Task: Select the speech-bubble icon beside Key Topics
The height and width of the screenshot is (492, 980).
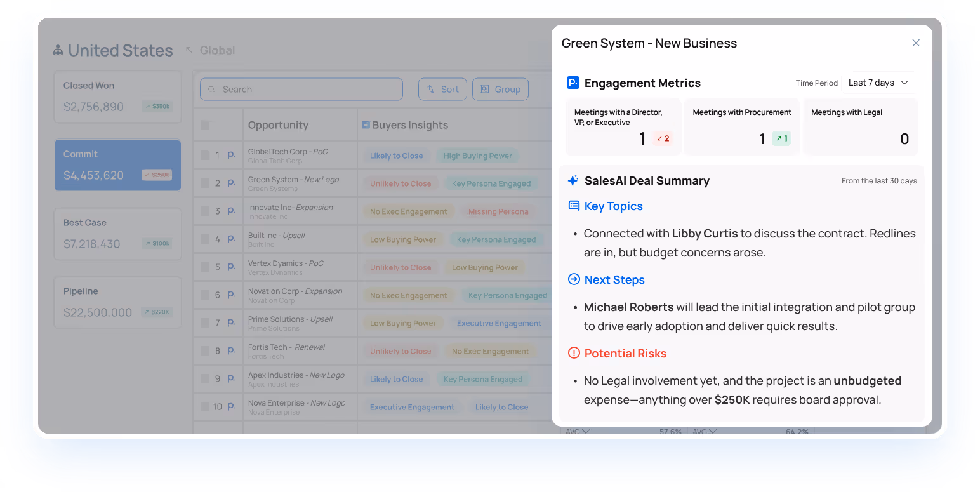Action: [574, 206]
